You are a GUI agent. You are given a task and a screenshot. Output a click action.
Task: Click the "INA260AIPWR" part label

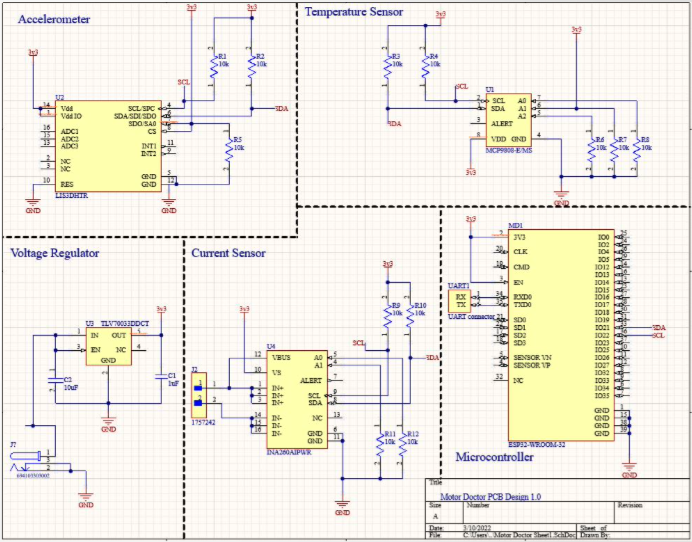289,452
